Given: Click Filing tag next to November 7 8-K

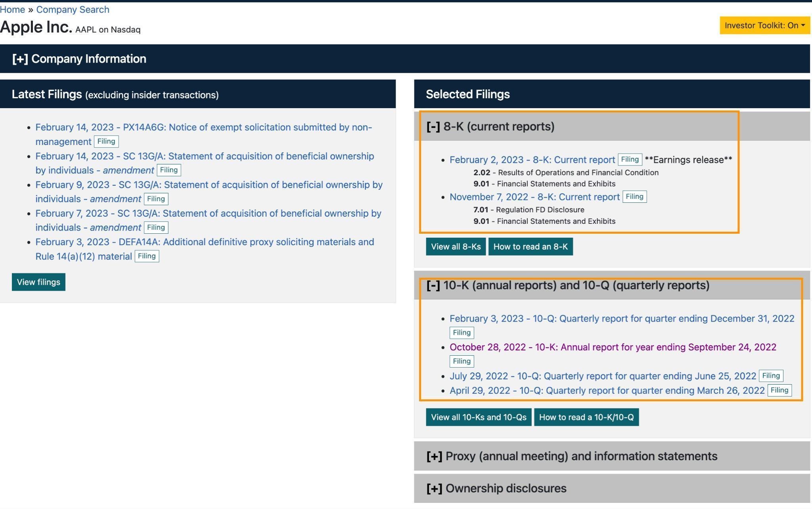Looking at the screenshot, I should (x=634, y=196).
